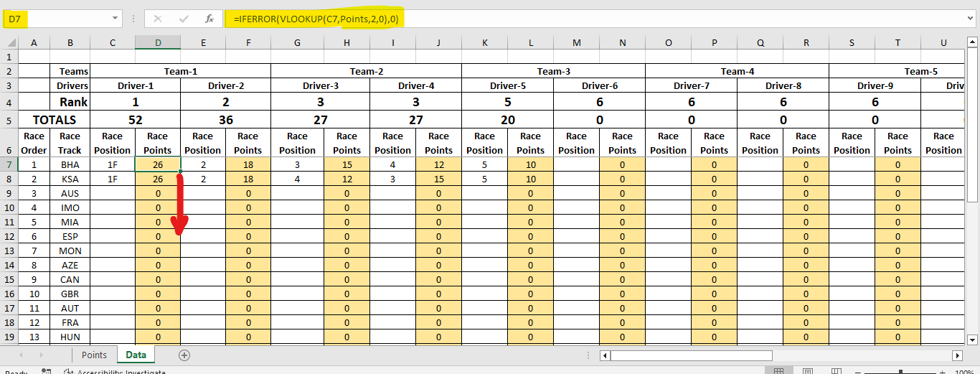Click the macro recording icon in status bar
Viewport: 980px width, 374px height.
coord(46,371)
